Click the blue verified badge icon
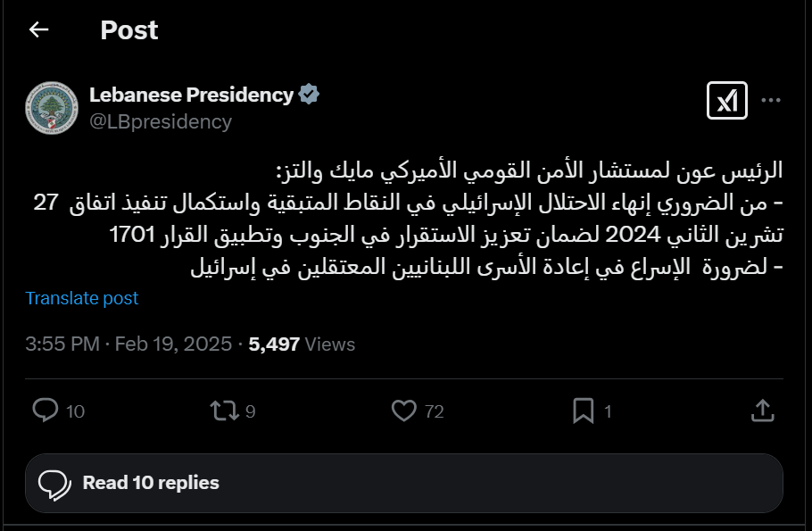Viewport: 812px width, 531px height. click(x=309, y=94)
